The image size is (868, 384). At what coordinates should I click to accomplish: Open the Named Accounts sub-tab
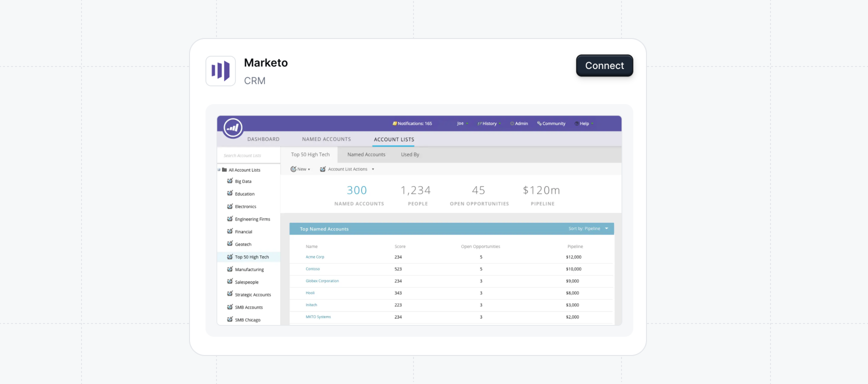click(366, 154)
